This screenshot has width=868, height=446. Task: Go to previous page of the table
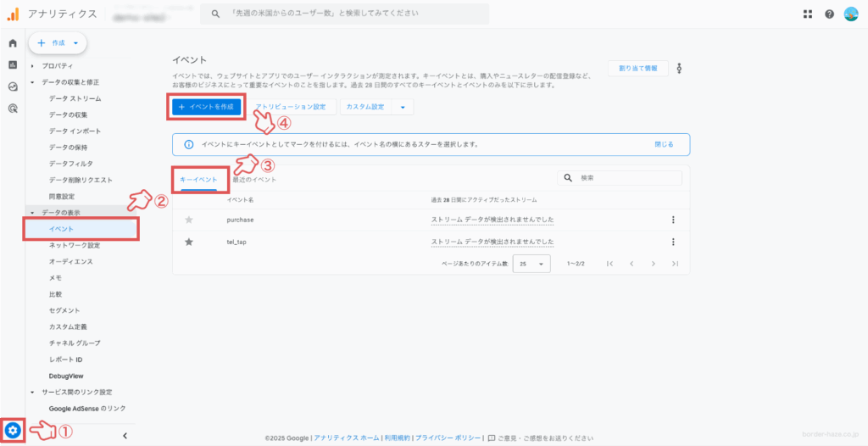[632, 264]
